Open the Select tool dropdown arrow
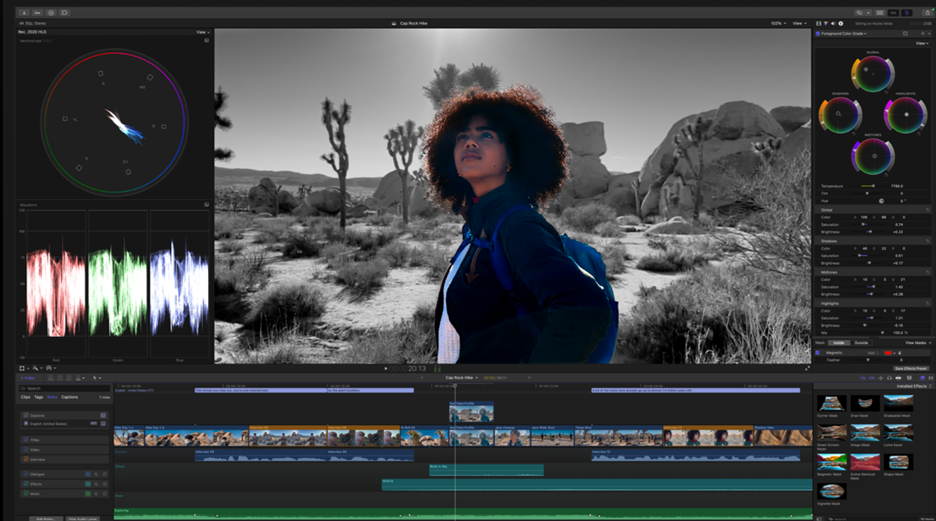The image size is (936, 521). (100, 378)
